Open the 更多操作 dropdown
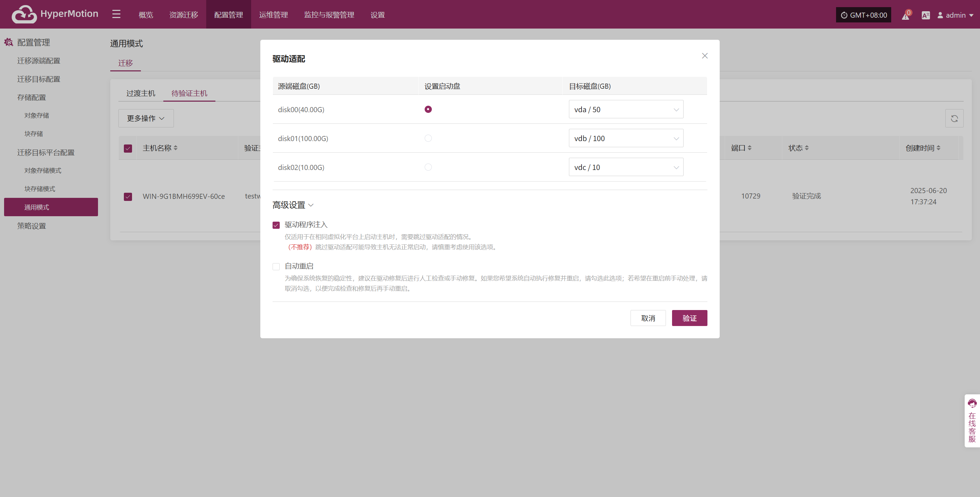Viewport: 980px width, 497px height. 146,119
